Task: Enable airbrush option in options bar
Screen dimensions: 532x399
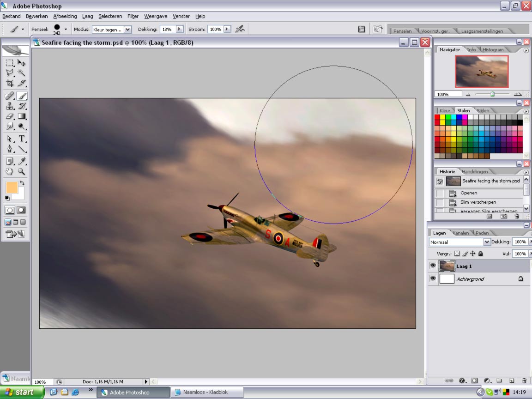Action: point(240,29)
